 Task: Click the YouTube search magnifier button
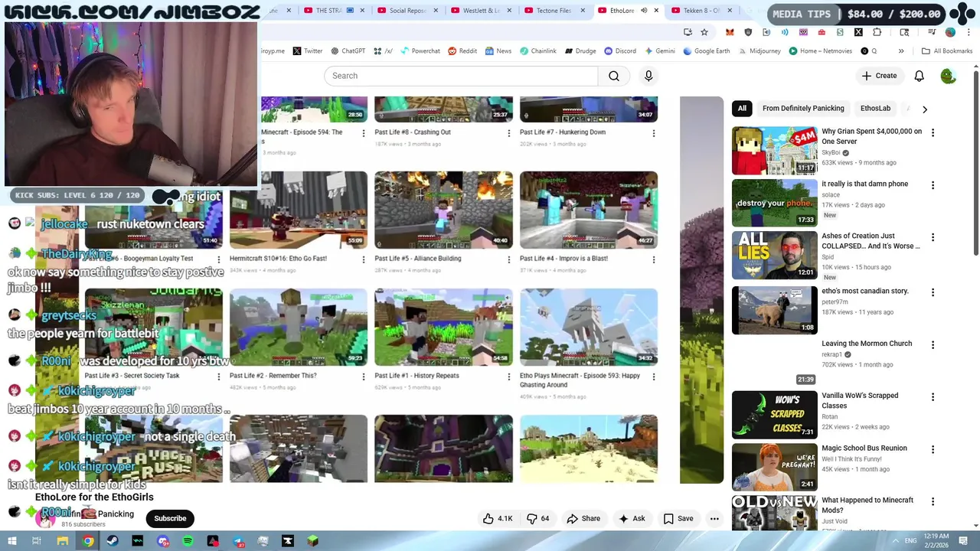[614, 76]
